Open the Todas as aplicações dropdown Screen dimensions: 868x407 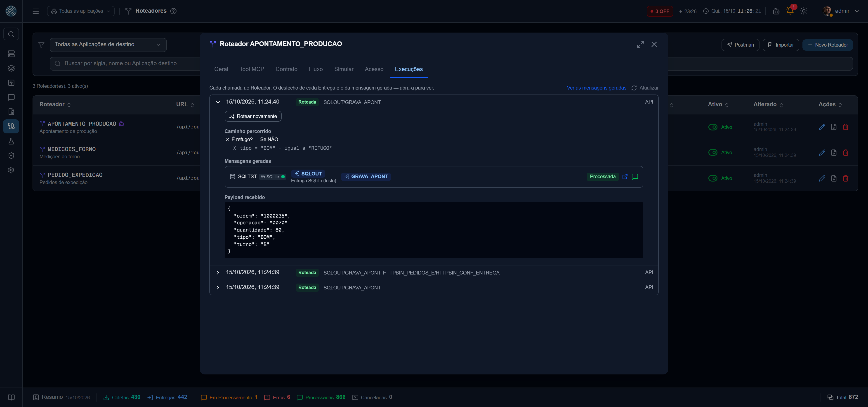pyautogui.click(x=81, y=11)
